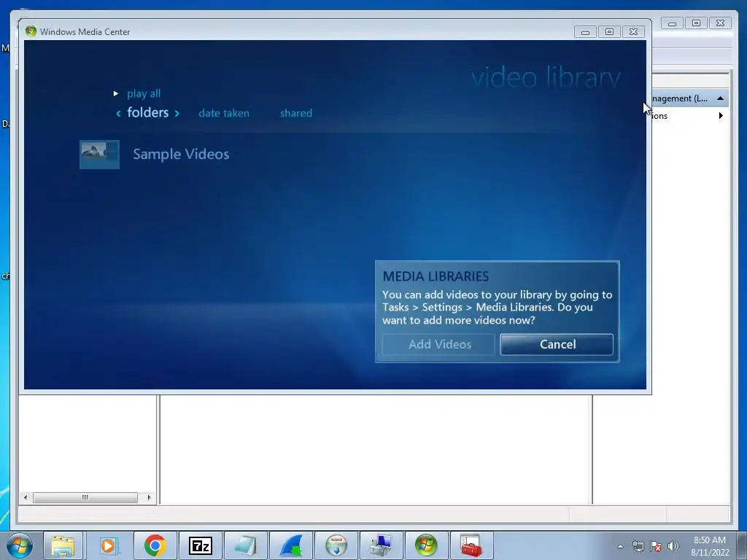Open the notepad app in taskbar

(246, 545)
